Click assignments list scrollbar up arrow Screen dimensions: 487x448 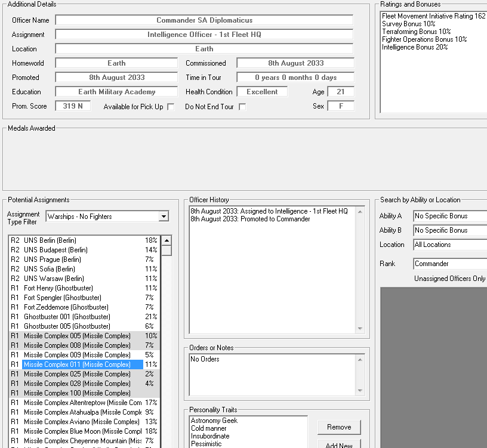167,240
